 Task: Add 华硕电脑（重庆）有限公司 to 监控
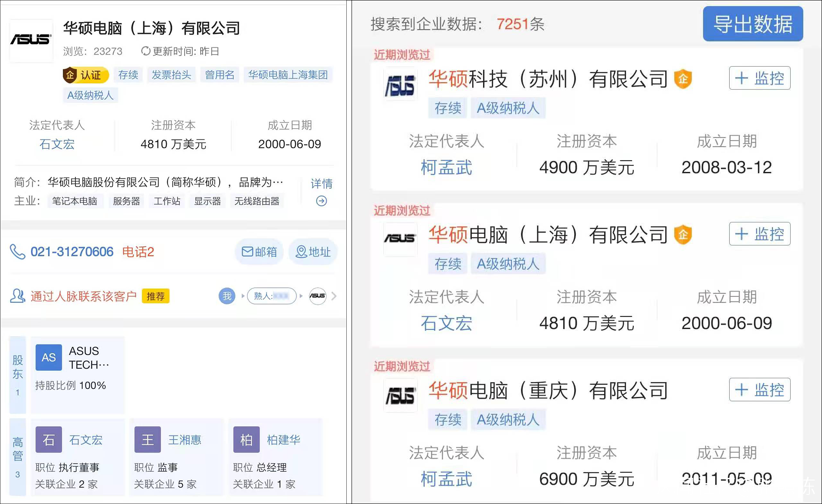(x=760, y=390)
